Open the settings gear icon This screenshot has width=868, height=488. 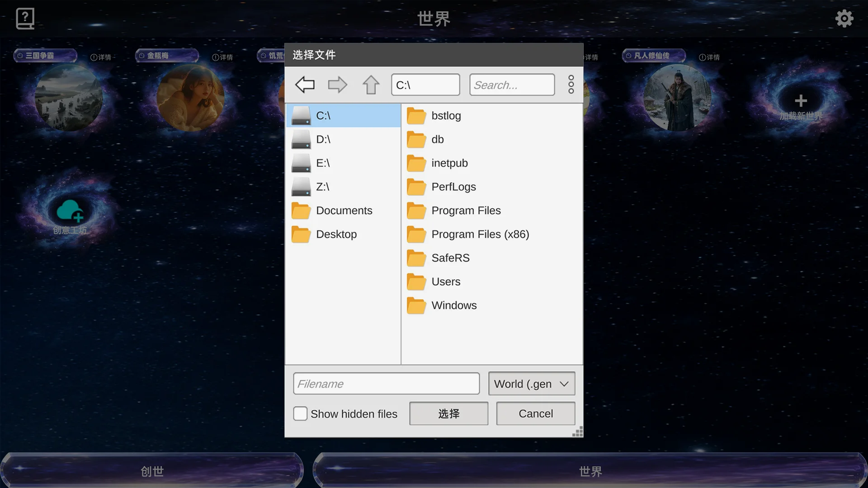coord(844,19)
